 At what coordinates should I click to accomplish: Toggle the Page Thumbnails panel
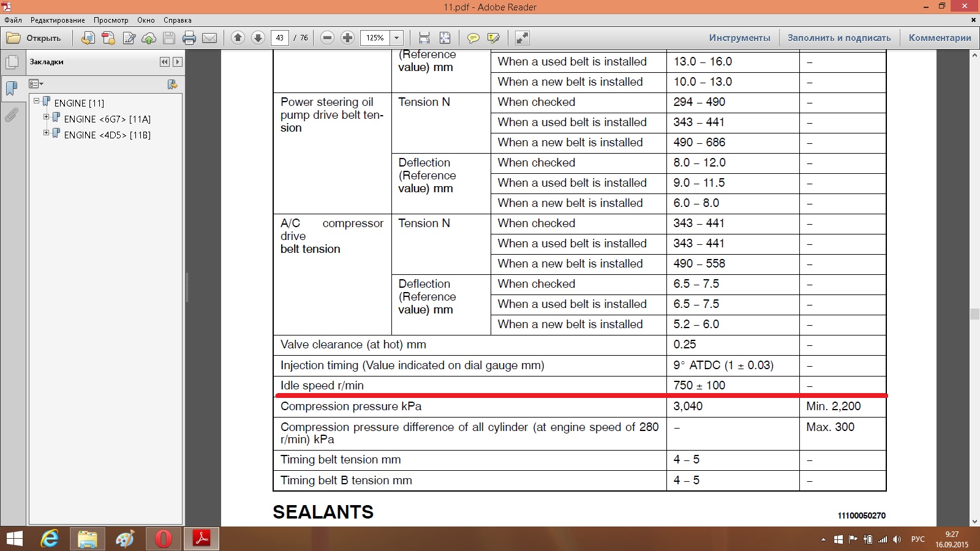tap(12, 62)
